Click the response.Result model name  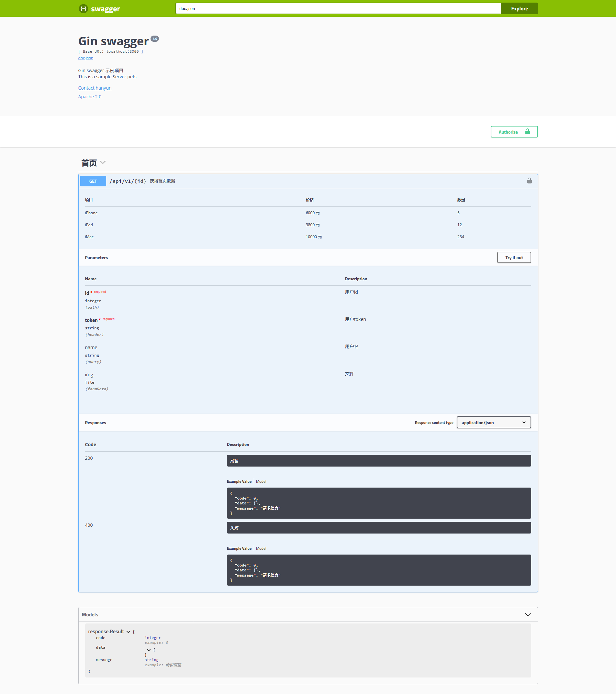point(106,632)
